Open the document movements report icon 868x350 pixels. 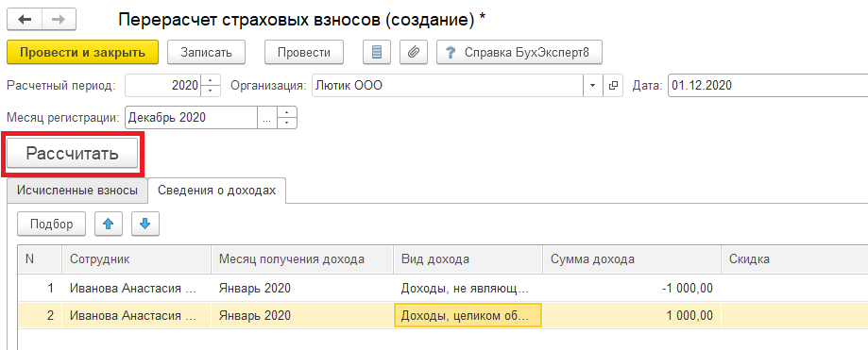[377, 53]
